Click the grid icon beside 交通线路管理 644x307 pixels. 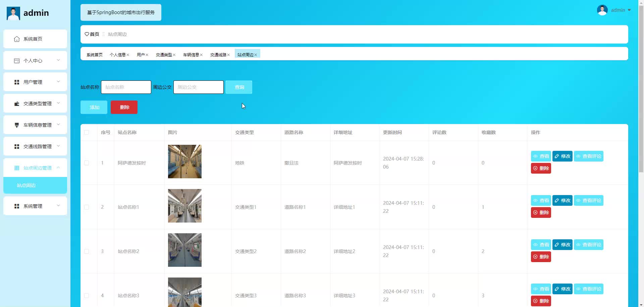[17, 146]
